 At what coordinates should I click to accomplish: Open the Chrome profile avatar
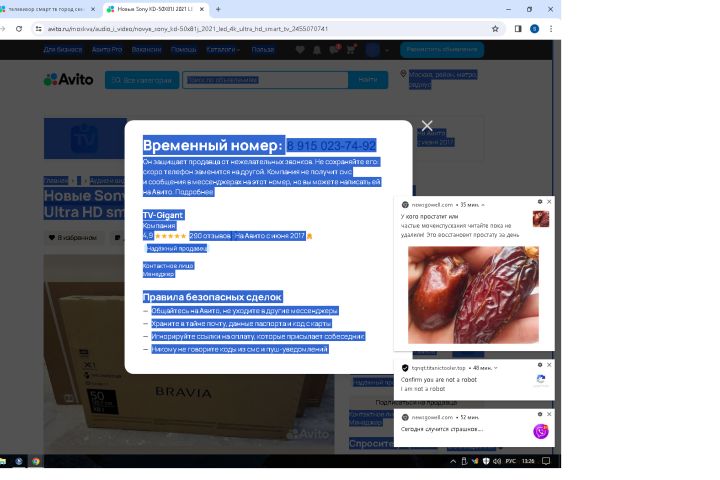point(534,28)
